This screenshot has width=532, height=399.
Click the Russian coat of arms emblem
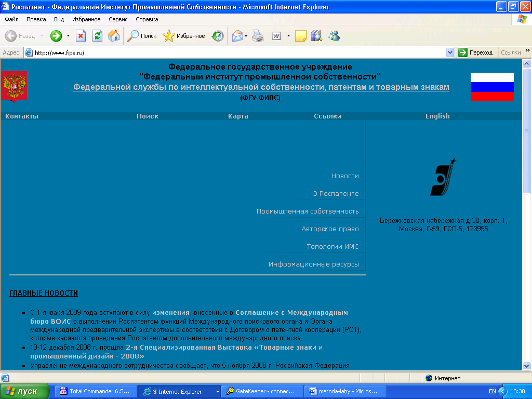click(x=15, y=86)
